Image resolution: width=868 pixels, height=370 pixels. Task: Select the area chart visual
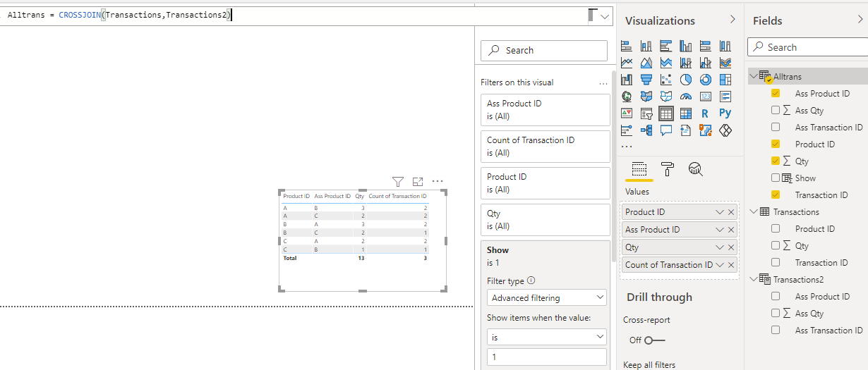[646, 63]
